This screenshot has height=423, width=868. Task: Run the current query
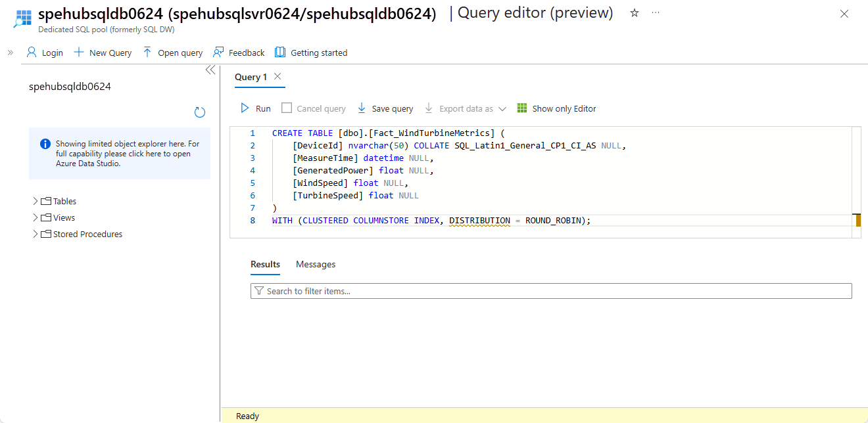[254, 108]
